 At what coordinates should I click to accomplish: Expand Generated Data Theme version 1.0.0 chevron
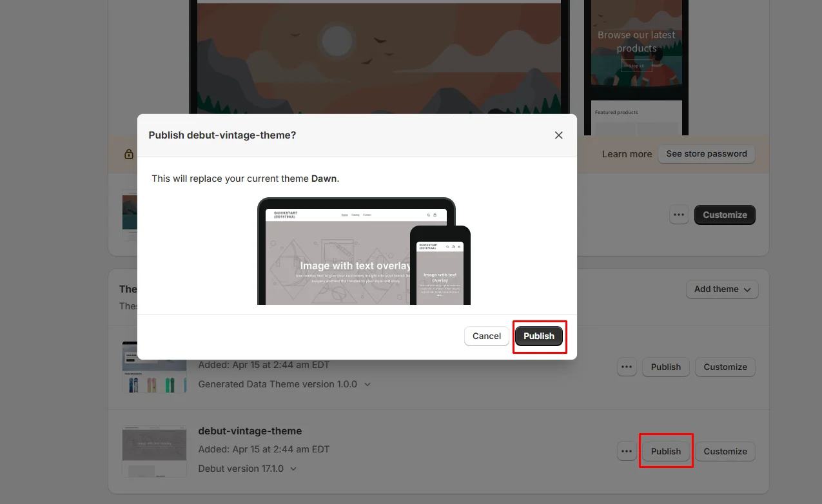[367, 384]
